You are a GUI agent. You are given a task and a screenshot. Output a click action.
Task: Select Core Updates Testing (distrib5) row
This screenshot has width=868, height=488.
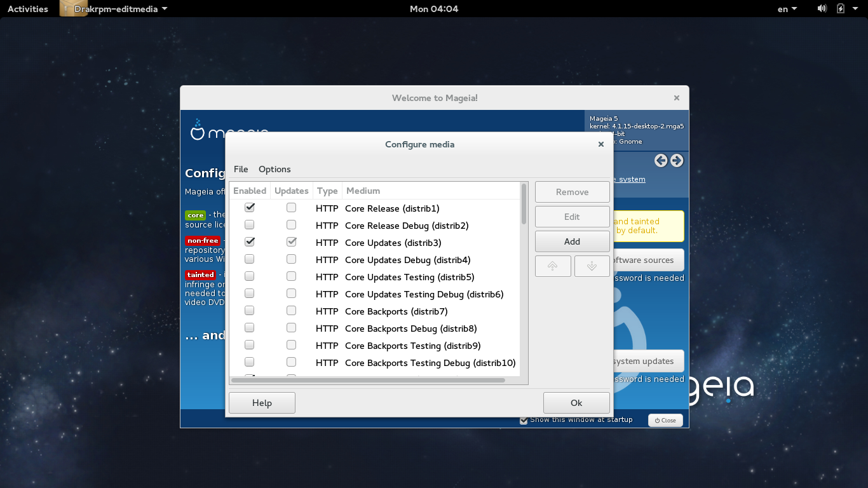[374, 276]
